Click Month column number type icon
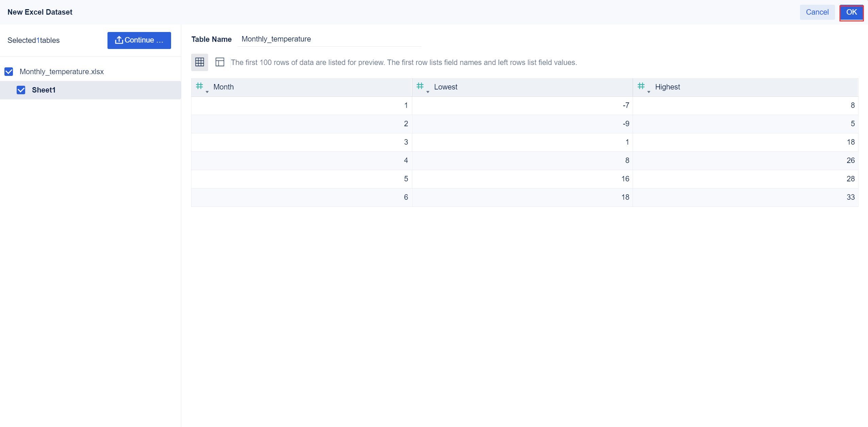The height and width of the screenshot is (427, 868). click(x=199, y=86)
